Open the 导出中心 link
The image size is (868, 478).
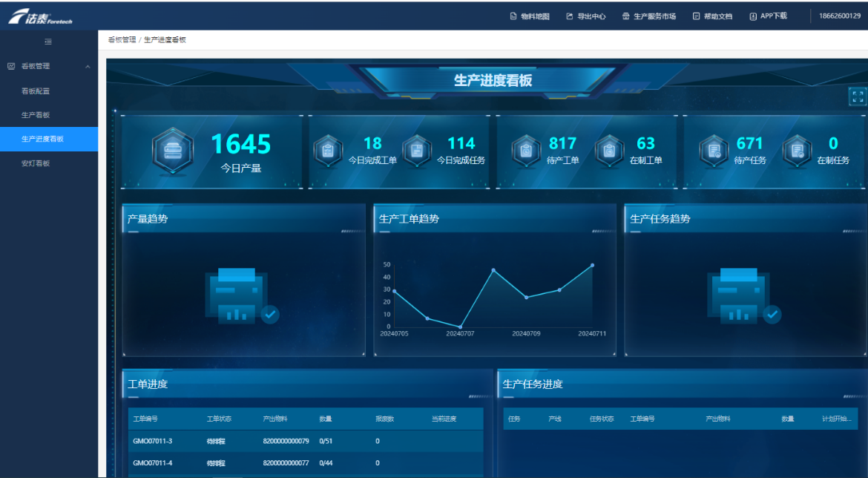coord(591,16)
